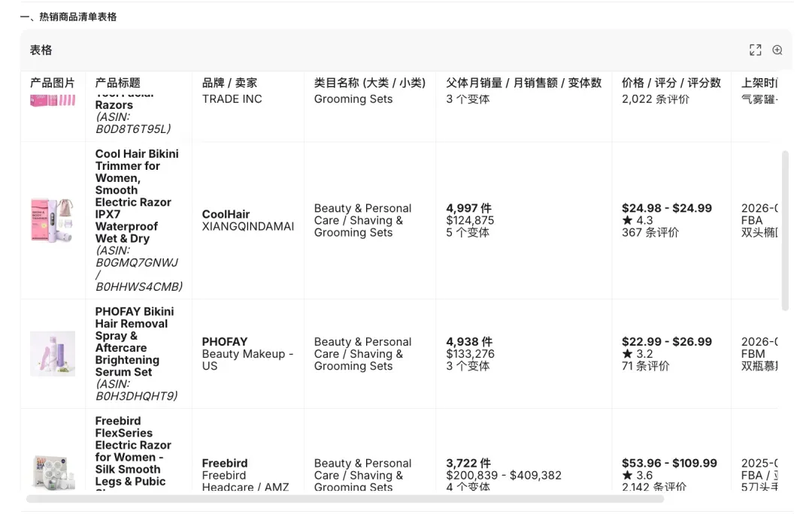The width and height of the screenshot is (812, 514).
Task: Click the horizontal table scrollbar
Action: [345, 498]
